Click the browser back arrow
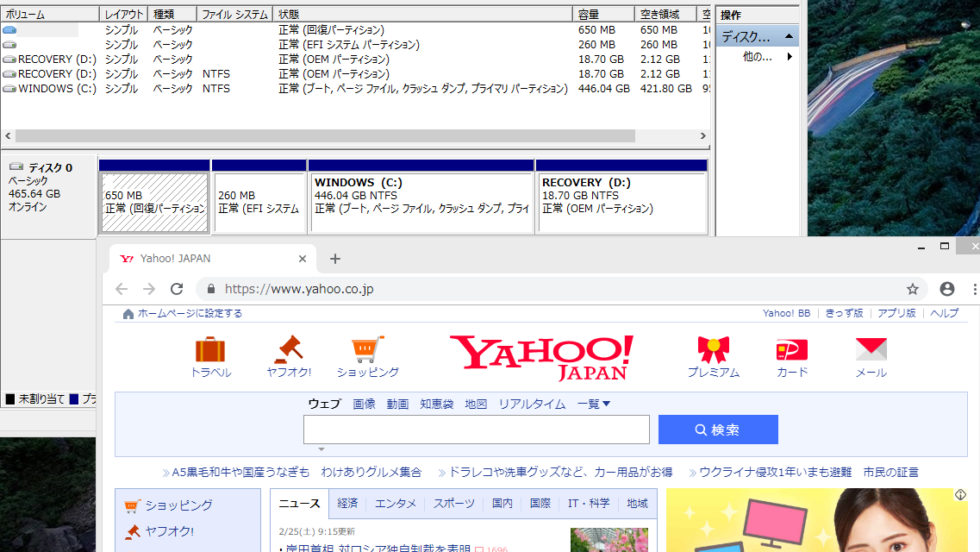980x552 pixels. tap(122, 289)
